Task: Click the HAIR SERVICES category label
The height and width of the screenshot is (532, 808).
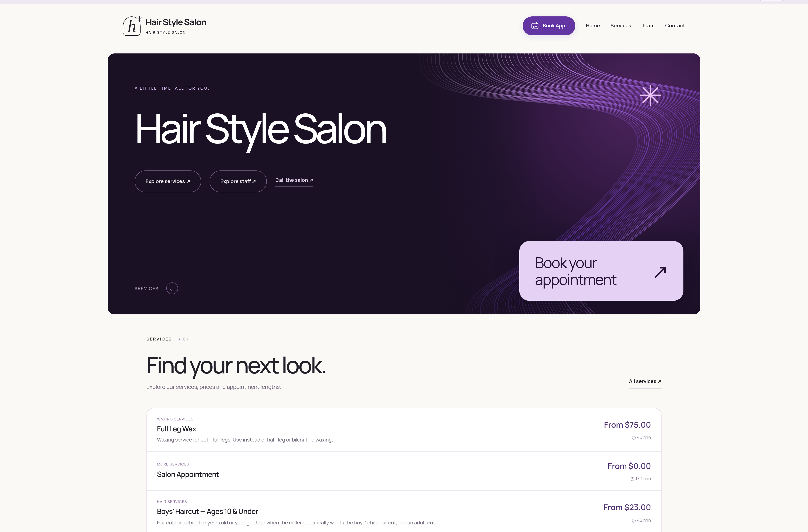Action: [172, 502]
